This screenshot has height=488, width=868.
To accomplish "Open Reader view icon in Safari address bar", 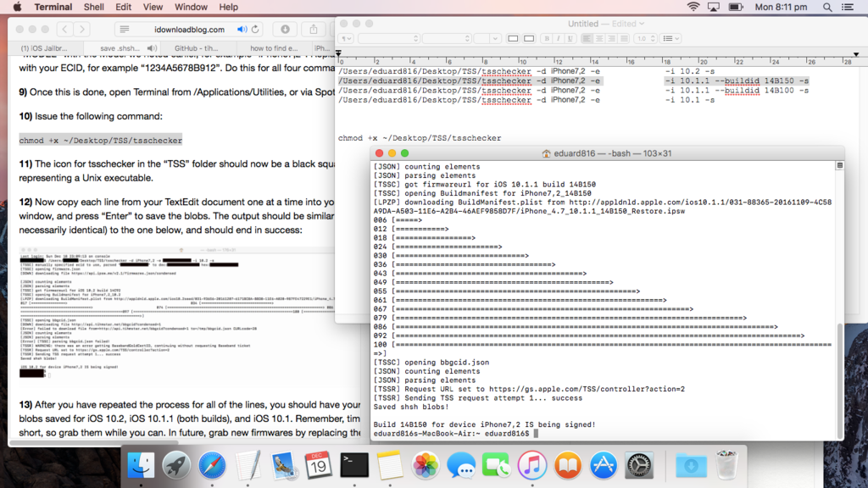I will (x=125, y=30).
